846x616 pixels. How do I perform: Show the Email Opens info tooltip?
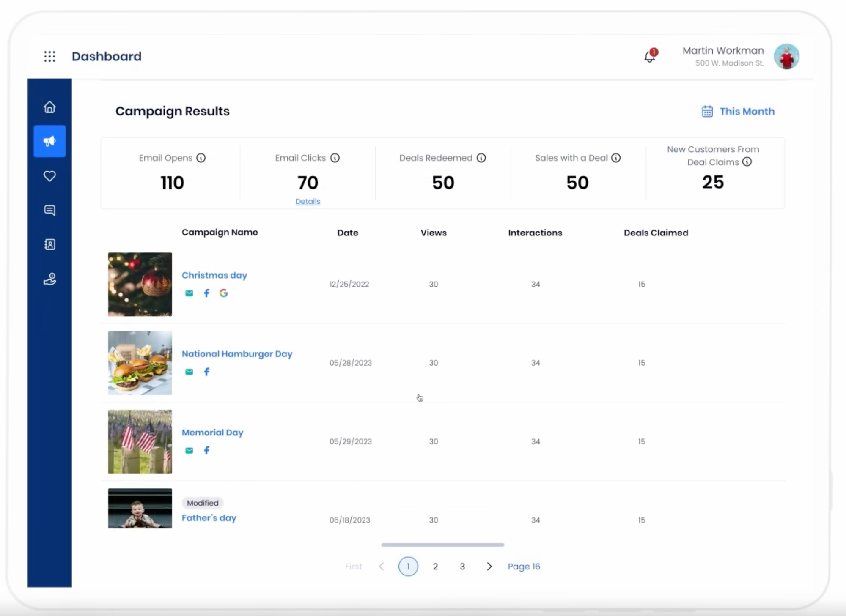coord(201,158)
